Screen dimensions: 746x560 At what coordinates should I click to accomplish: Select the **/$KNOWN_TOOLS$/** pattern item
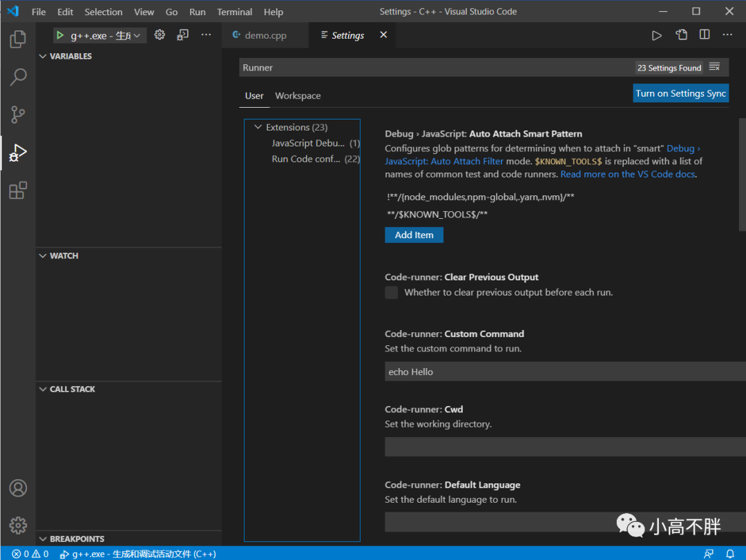[x=437, y=214]
